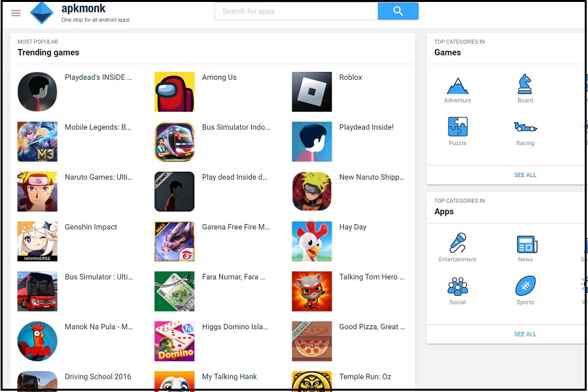Open the Temple Run: Oz title
Viewport: 588px width, 392px height.
coord(365,376)
